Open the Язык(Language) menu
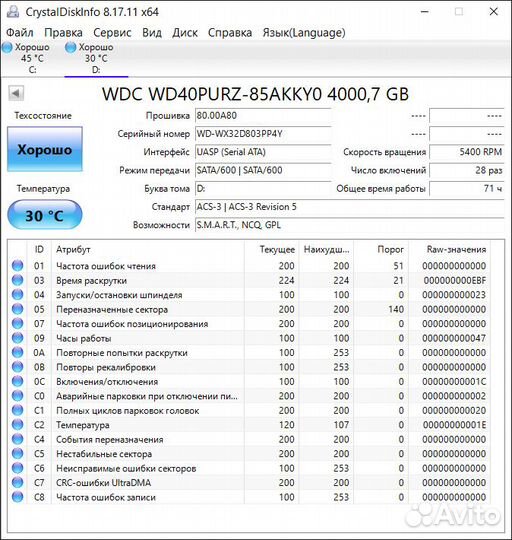512x540 pixels. click(x=304, y=33)
